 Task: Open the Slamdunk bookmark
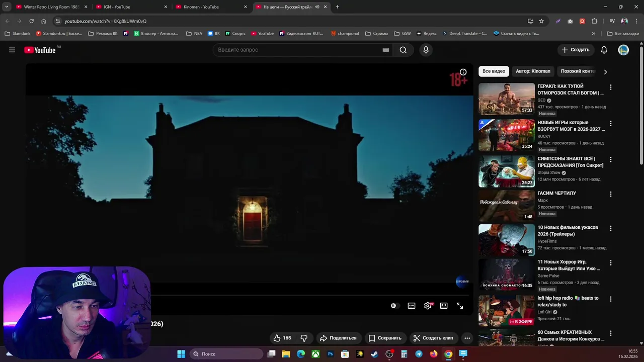[18, 34]
